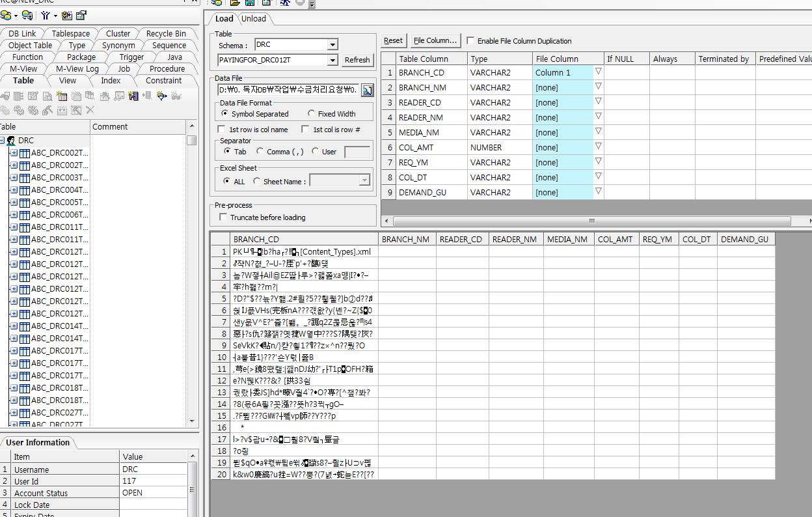Image resolution: width=812 pixels, height=517 pixels.
Task: Click the DRC user icon in the tree
Action: [11, 141]
